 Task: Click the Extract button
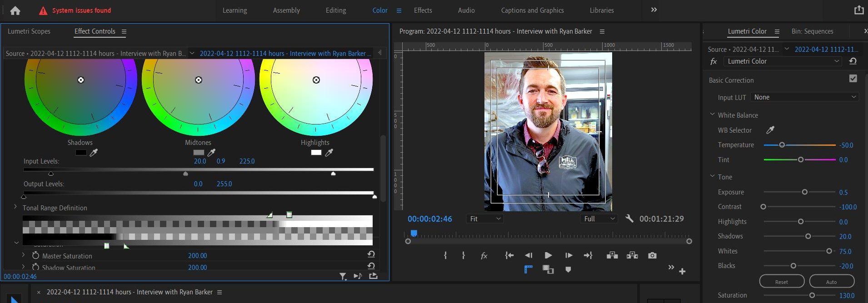pos(632,255)
